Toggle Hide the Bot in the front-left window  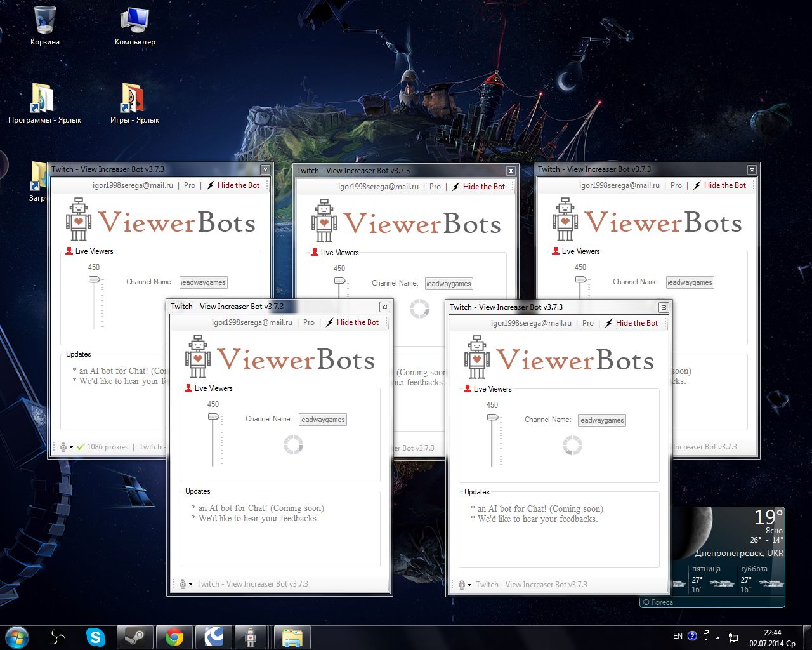[x=357, y=322]
